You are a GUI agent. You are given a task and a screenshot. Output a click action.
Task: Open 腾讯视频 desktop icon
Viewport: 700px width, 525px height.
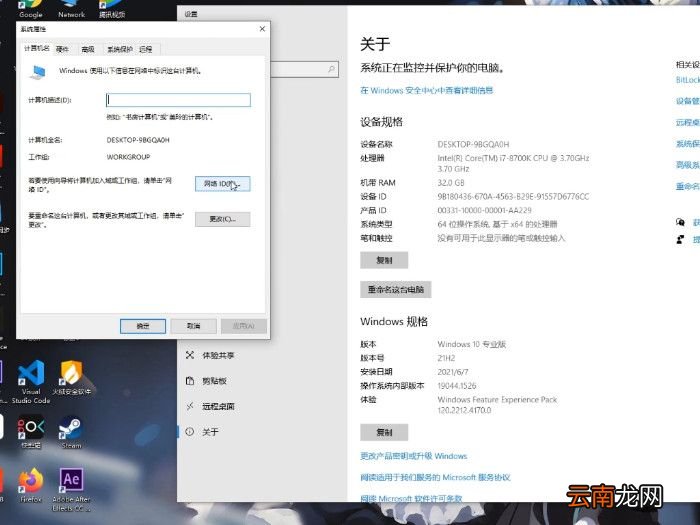(112, 9)
